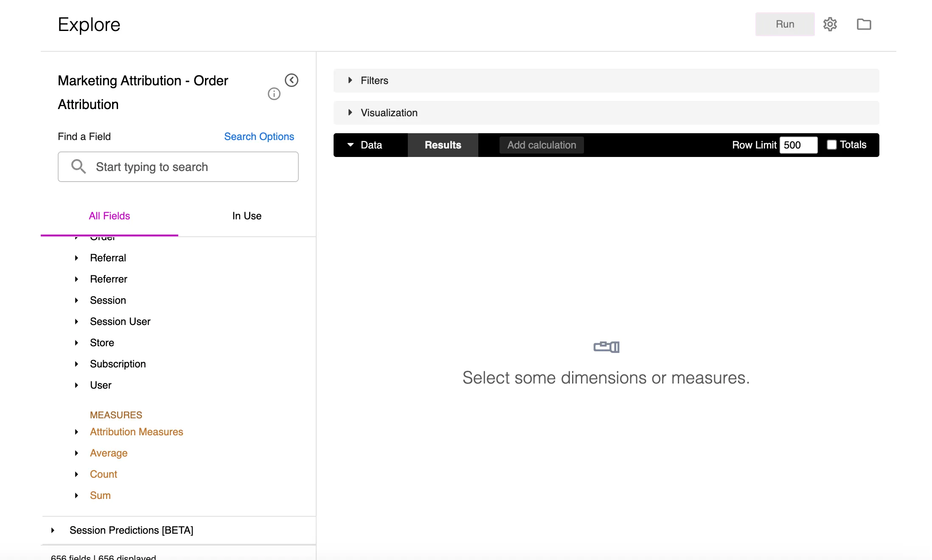Click the Marketing Attribution - Order Attribution title
The width and height of the screenshot is (932, 560).
point(143,92)
